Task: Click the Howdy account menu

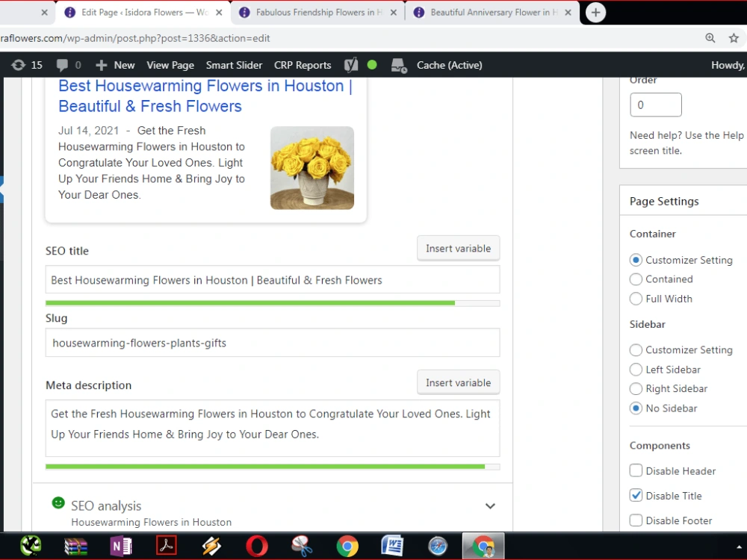Action: click(728, 65)
